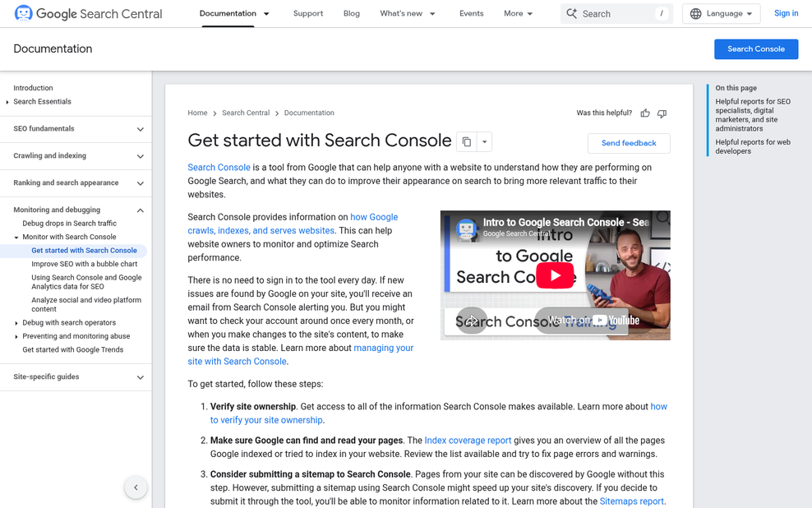The image size is (812, 508).
Task: Select Analyze social and video platform content
Action: point(86,304)
